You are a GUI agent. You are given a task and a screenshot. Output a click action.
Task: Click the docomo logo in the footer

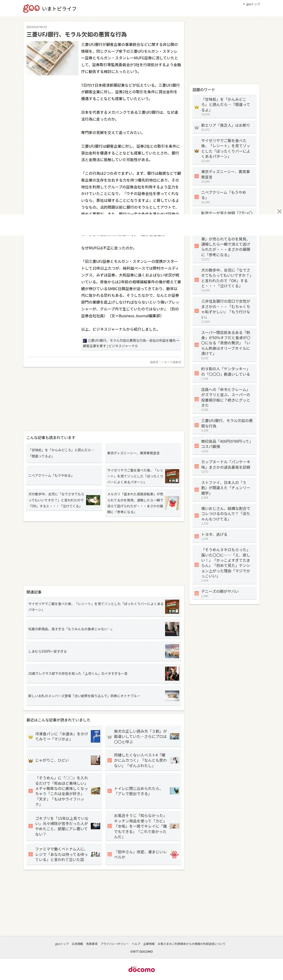141,969
